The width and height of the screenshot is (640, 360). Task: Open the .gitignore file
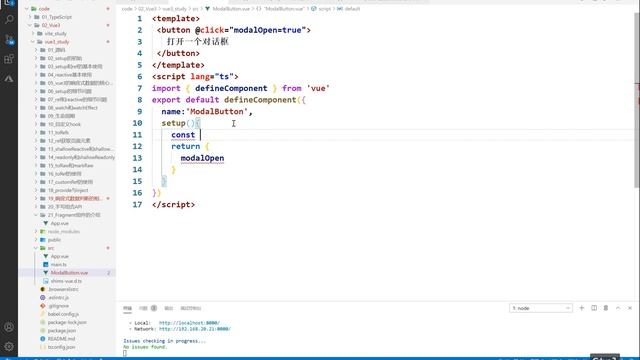click(x=58, y=306)
